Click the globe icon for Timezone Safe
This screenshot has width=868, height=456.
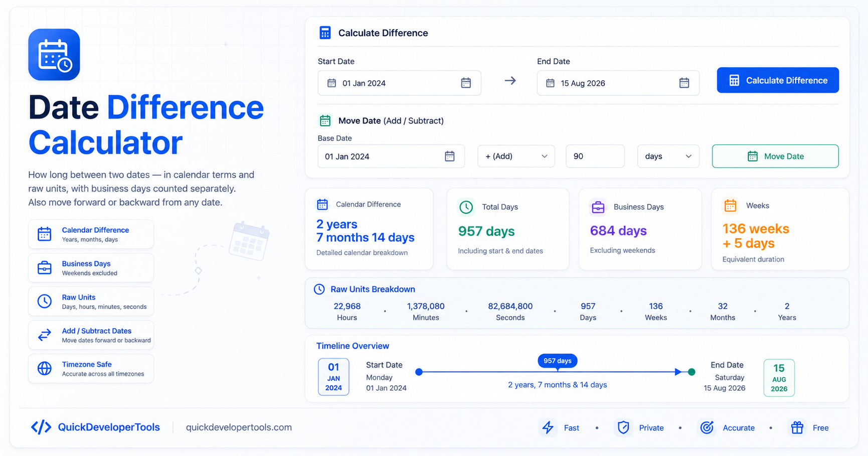pyautogui.click(x=45, y=368)
